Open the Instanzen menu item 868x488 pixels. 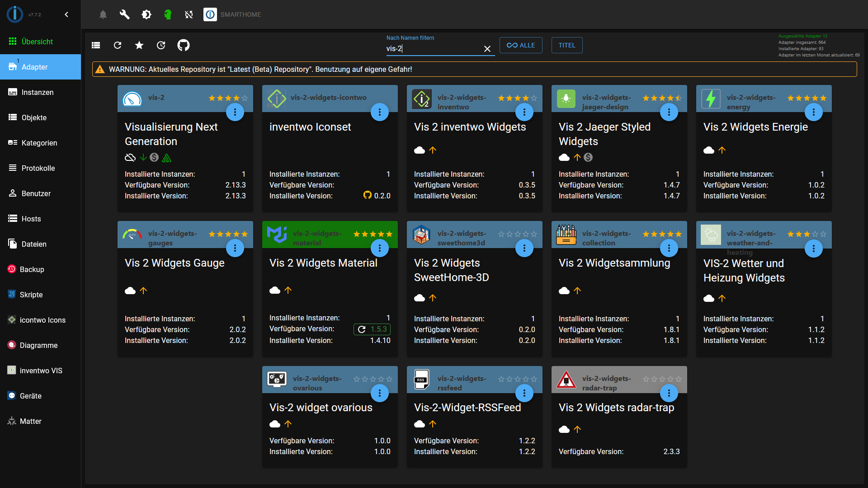[x=38, y=92]
